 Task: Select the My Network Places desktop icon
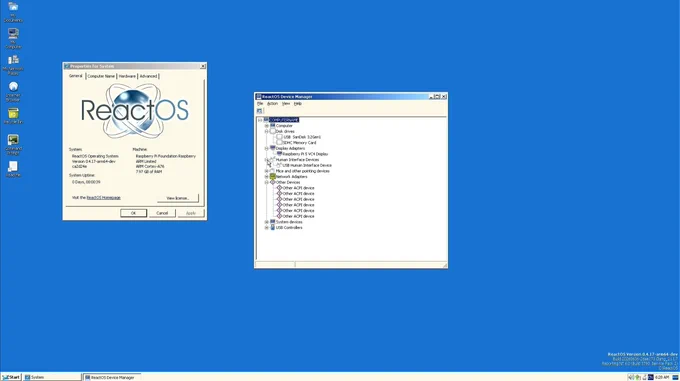[13, 64]
